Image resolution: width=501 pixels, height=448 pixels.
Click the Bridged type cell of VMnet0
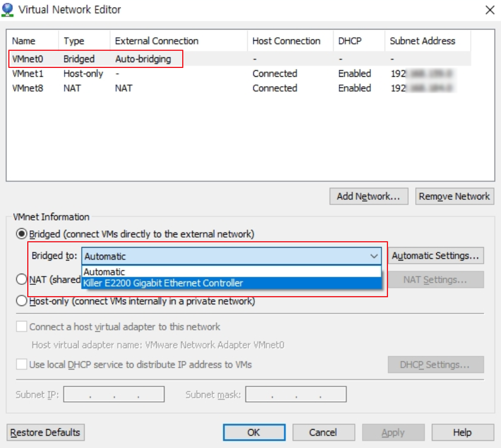[79, 59]
